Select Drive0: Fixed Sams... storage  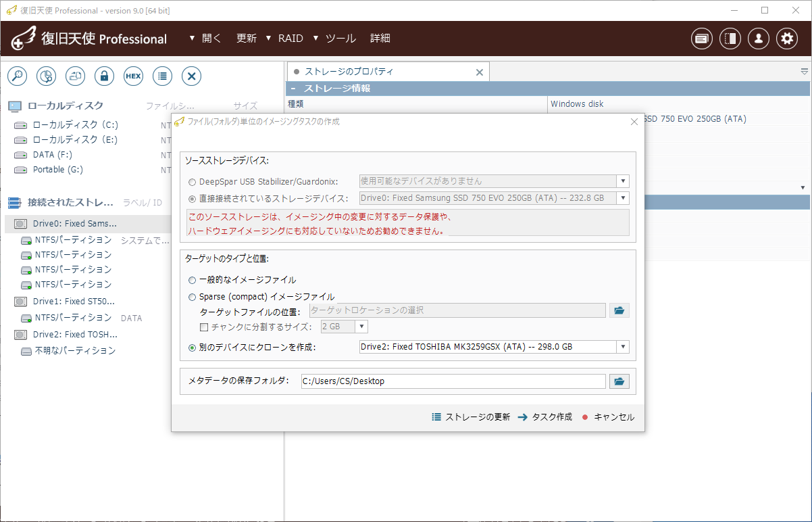pos(74,224)
